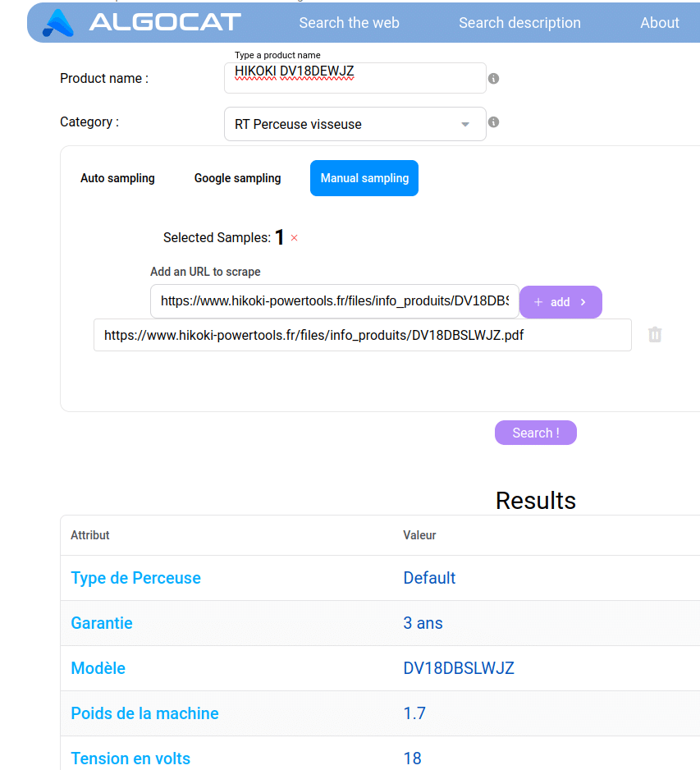
Task: Click the Modèle attribute
Action: pyautogui.click(x=98, y=668)
